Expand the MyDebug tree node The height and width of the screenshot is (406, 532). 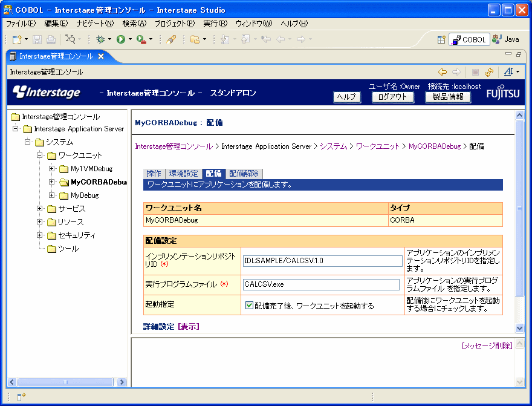tap(51, 195)
